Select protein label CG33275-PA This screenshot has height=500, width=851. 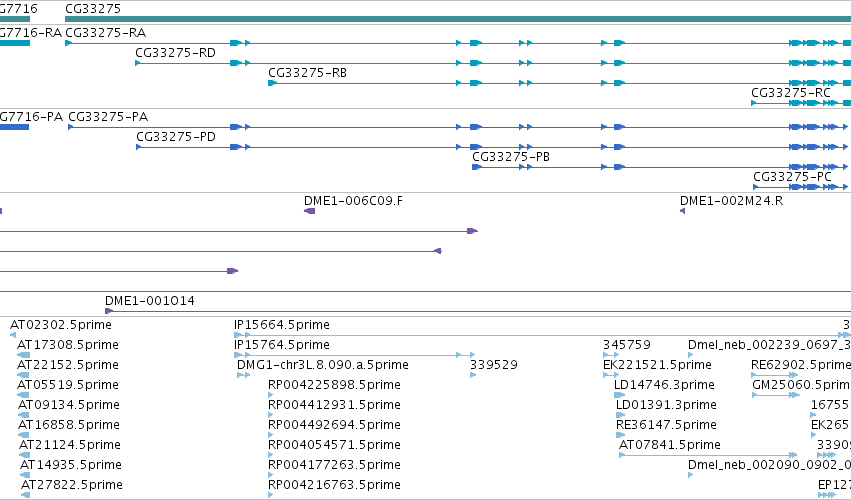point(108,117)
